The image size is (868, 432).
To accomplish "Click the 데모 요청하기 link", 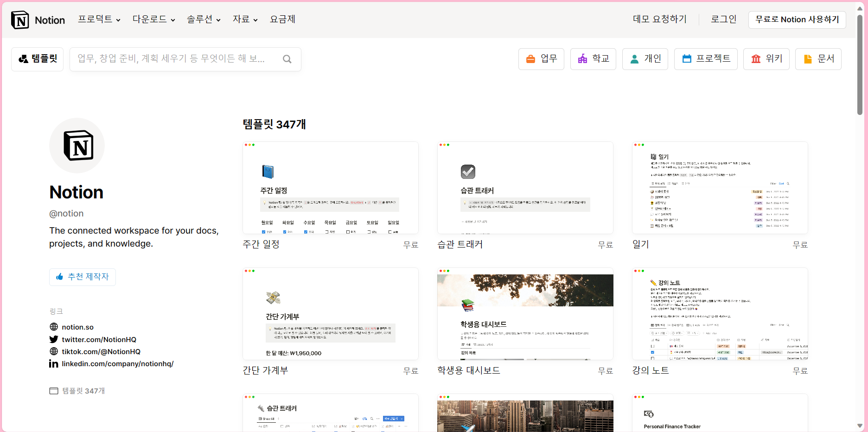I will 659,19.
